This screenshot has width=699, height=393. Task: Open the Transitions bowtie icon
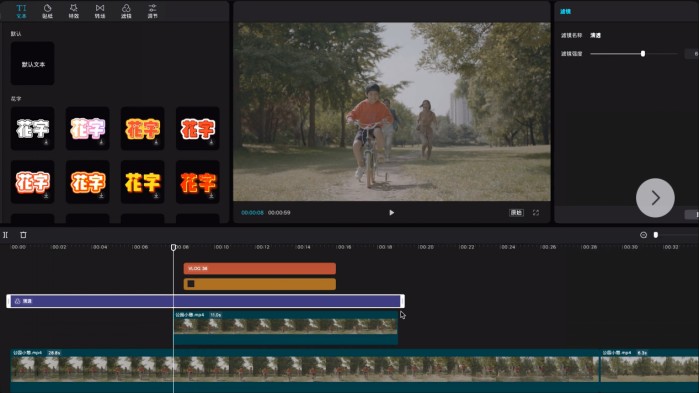tap(100, 11)
